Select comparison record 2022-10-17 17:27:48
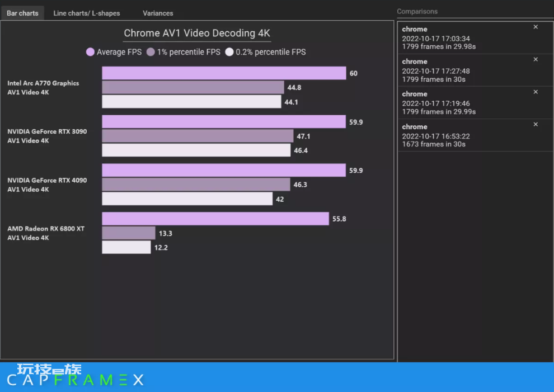Viewport: 554px width, 392px height. tap(475, 70)
